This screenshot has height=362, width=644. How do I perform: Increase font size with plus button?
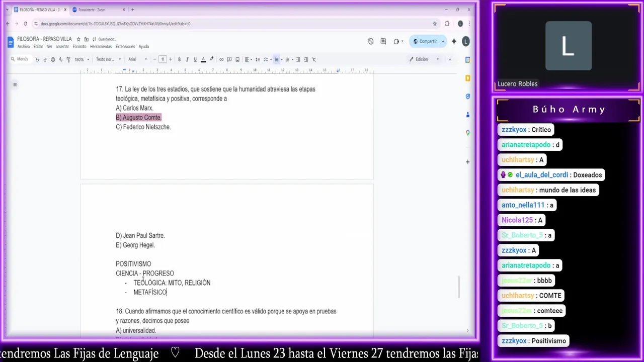click(x=171, y=59)
